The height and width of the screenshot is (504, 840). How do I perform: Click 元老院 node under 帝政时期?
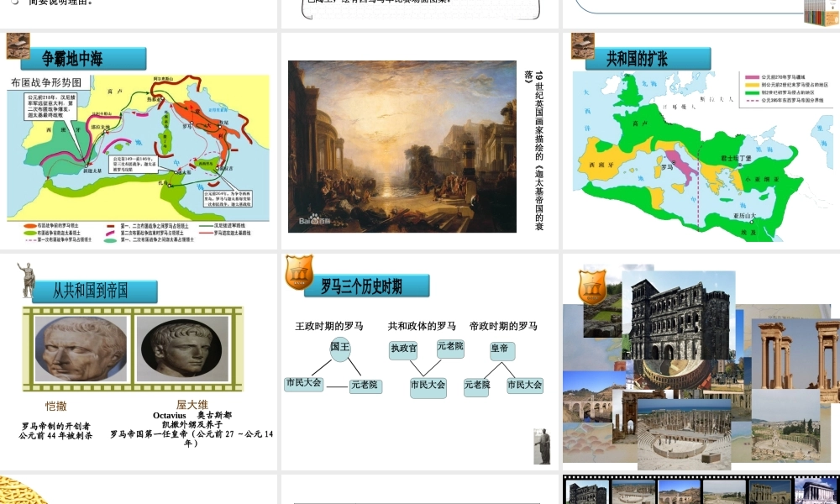[x=476, y=386]
